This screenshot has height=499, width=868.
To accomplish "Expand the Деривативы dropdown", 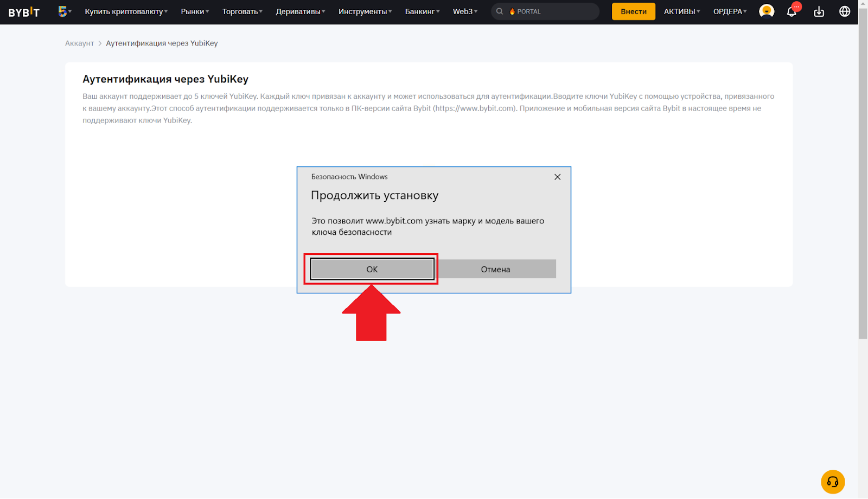I will tap(301, 11).
